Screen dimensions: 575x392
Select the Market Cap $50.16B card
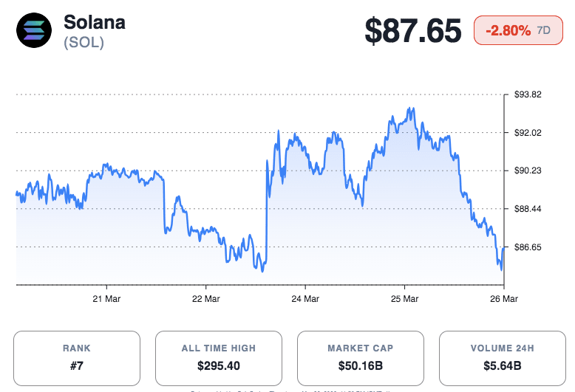(361, 357)
